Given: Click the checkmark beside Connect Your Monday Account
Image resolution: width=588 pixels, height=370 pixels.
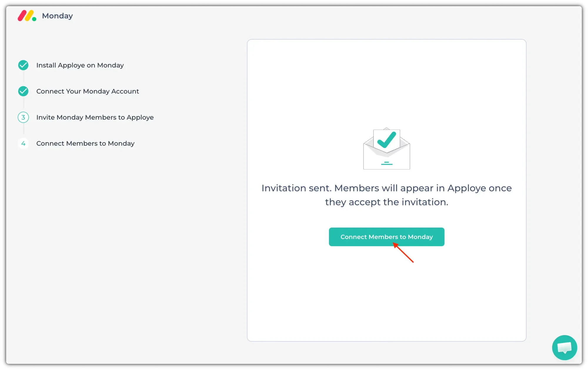Looking at the screenshot, I should click(23, 91).
